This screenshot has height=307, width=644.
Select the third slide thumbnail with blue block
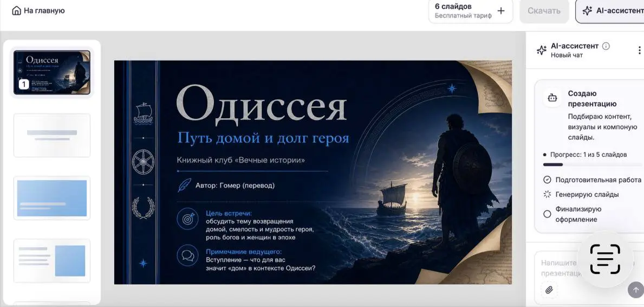[52, 198]
